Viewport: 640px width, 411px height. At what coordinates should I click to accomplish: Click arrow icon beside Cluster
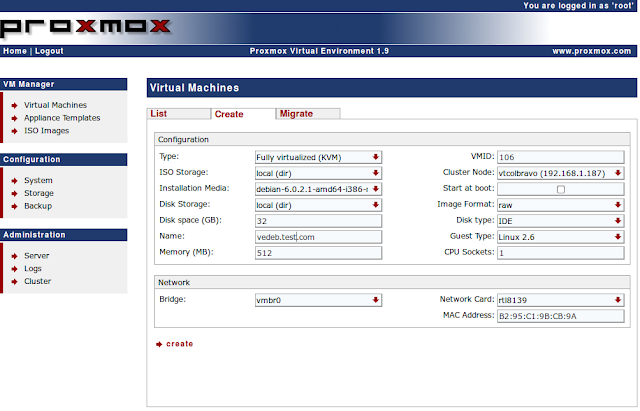pos(15,282)
